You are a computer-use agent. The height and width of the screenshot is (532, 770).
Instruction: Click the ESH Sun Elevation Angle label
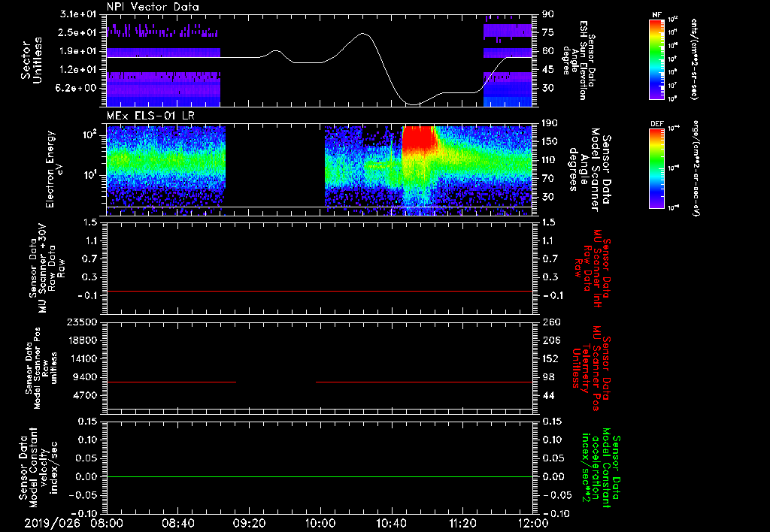pyautogui.click(x=578, y=60)
